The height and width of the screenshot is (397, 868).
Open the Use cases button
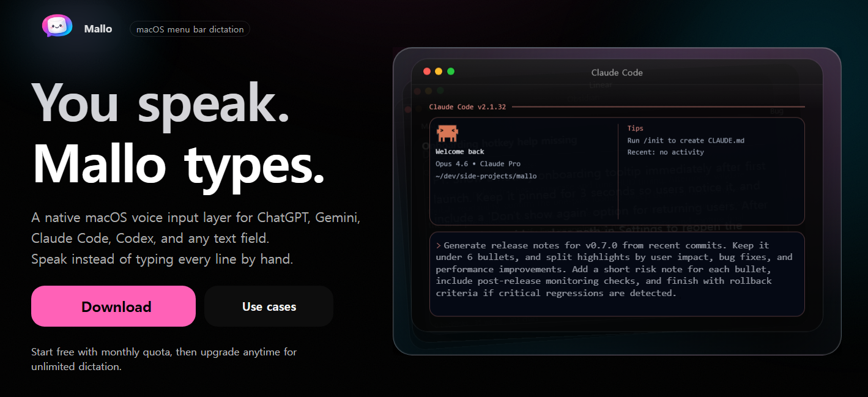(x=269, y=306)
